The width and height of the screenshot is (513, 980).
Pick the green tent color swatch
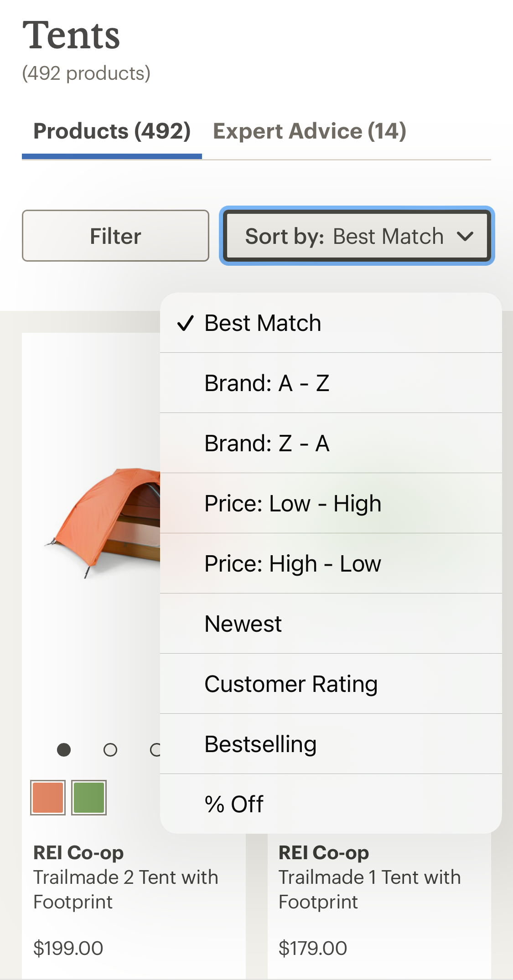click(89, 798)
